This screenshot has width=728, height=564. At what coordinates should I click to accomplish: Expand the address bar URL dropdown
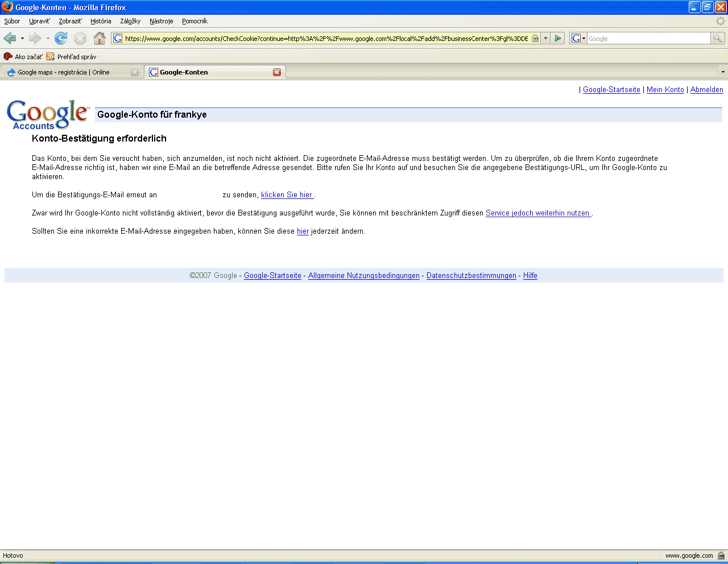[x=545, y=38]
